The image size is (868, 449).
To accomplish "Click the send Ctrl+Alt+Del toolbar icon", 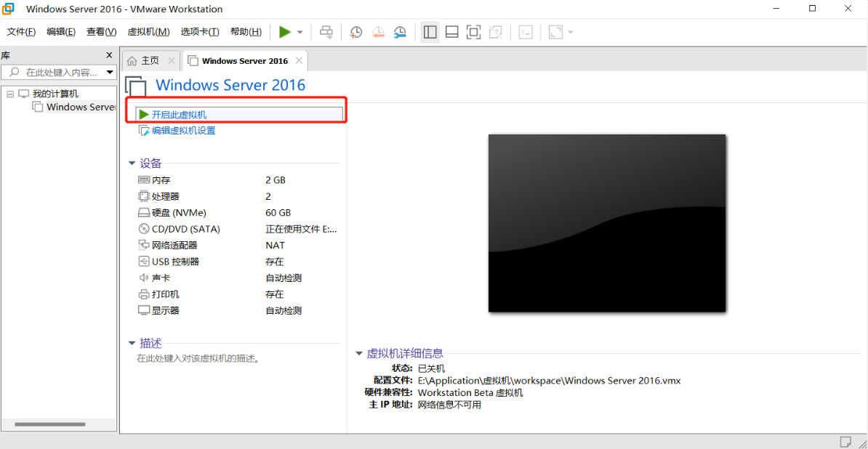I will point(327,32).
